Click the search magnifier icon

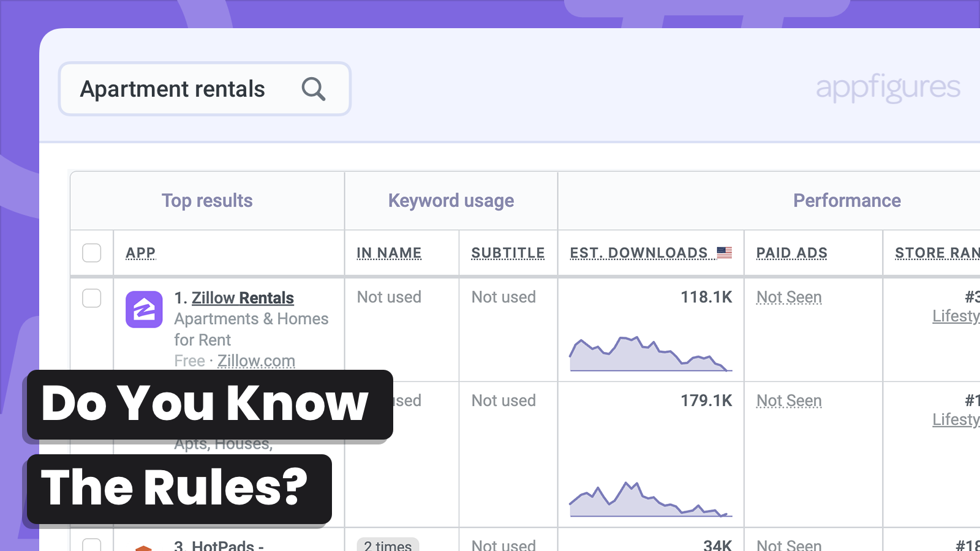tap(313, 89)
